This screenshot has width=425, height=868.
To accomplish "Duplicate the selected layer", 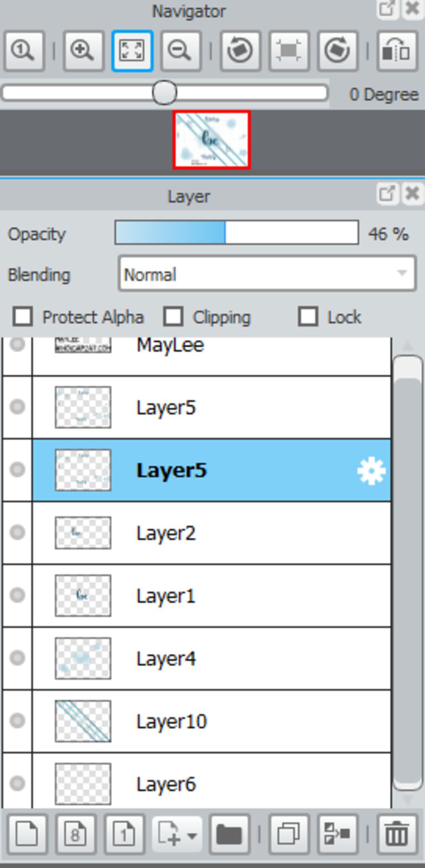I will click(289, 834).
